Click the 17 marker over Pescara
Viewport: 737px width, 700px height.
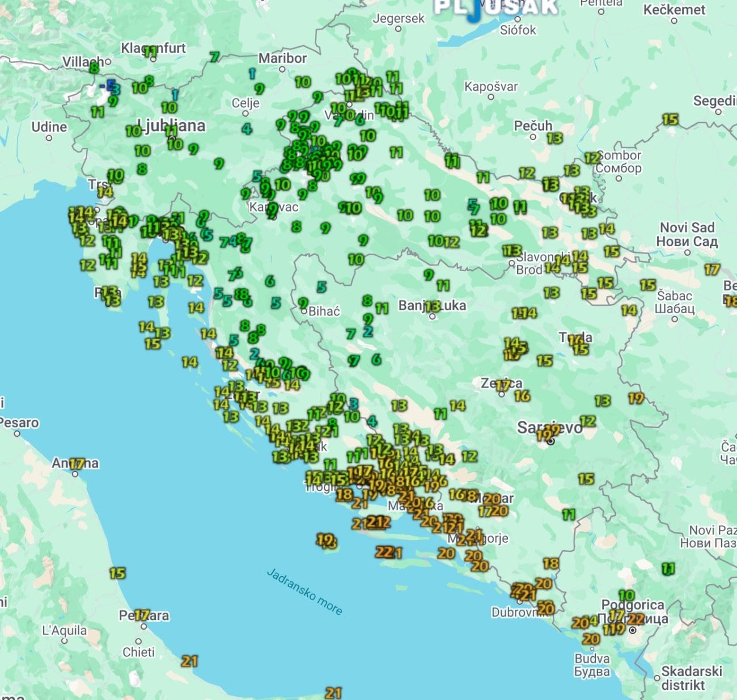click(142, 615)
